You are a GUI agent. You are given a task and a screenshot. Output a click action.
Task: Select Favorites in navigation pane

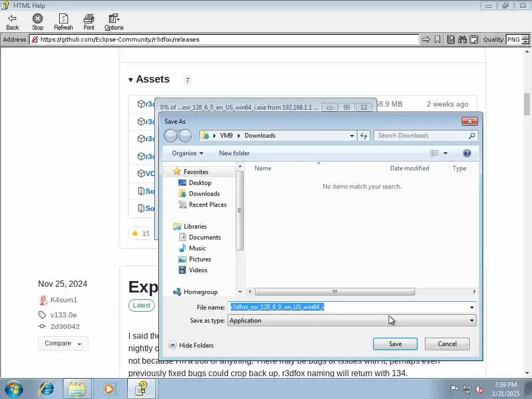(x=196, y=172)
